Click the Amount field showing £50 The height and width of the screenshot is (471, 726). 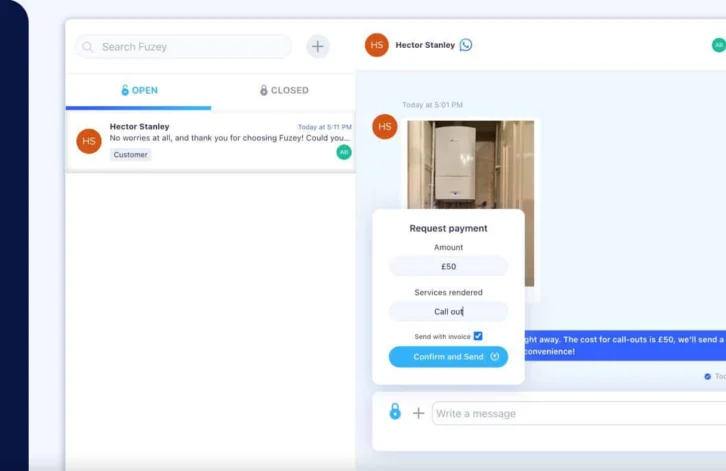(448, 267)
